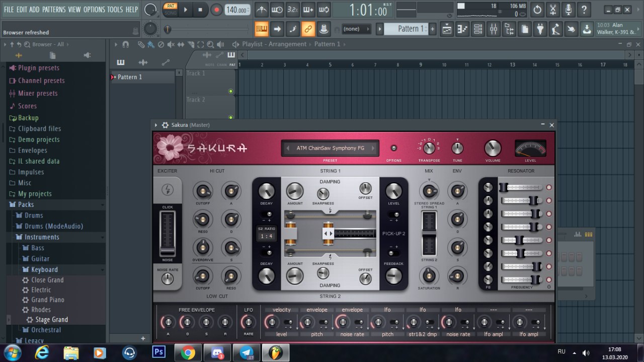
Task: Enable wait for input before recording
Action: tap(277, 9)
